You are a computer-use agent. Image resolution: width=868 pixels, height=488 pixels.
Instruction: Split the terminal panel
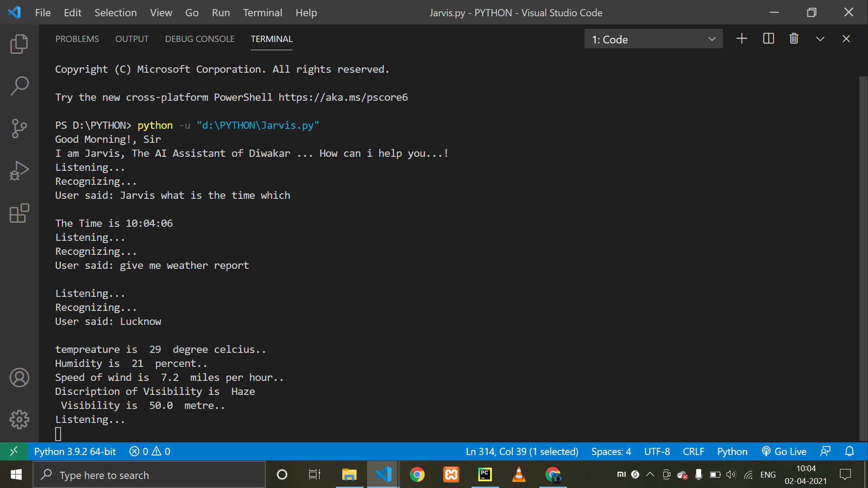(769, 39)
